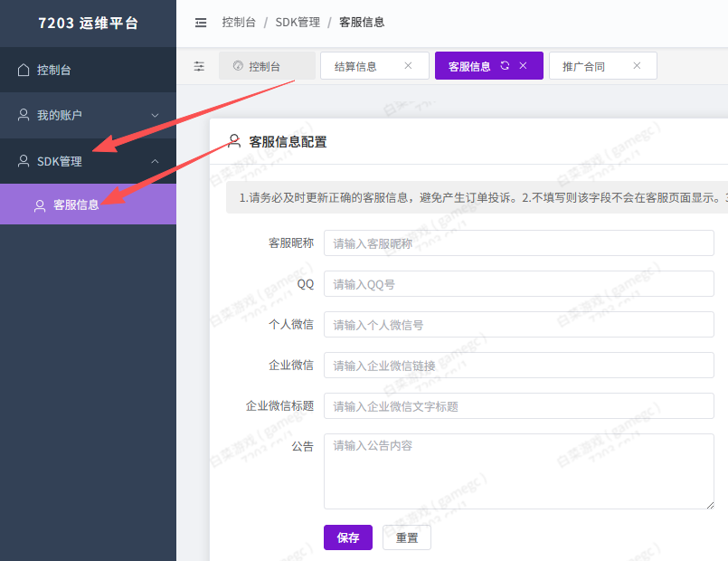Select the active 客服信息 tab
Viewport: 728px width, 561px height.
click(489, 66)
